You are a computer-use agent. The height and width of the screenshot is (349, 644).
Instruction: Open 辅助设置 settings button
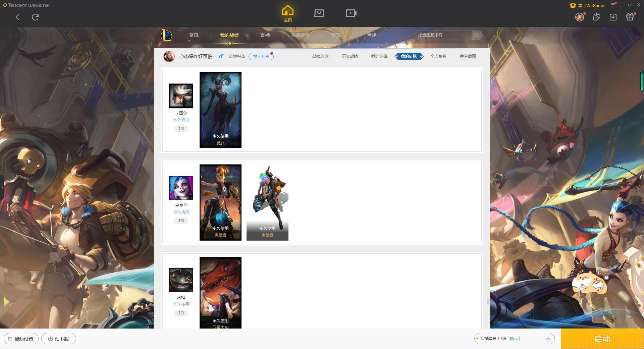coord(21,339)
